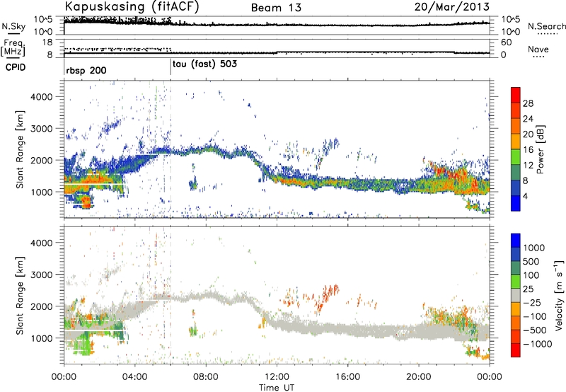This screenshot has width=566, height=392.
Task: Select the tau (fast) 503 CPID marker
Action: pos(205,64)
